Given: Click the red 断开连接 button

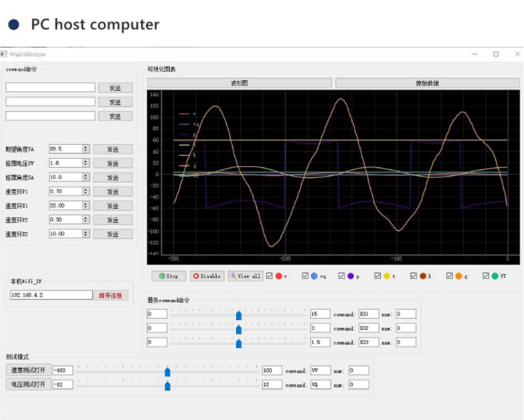Looking at the screenshot, I should [111, 295].
